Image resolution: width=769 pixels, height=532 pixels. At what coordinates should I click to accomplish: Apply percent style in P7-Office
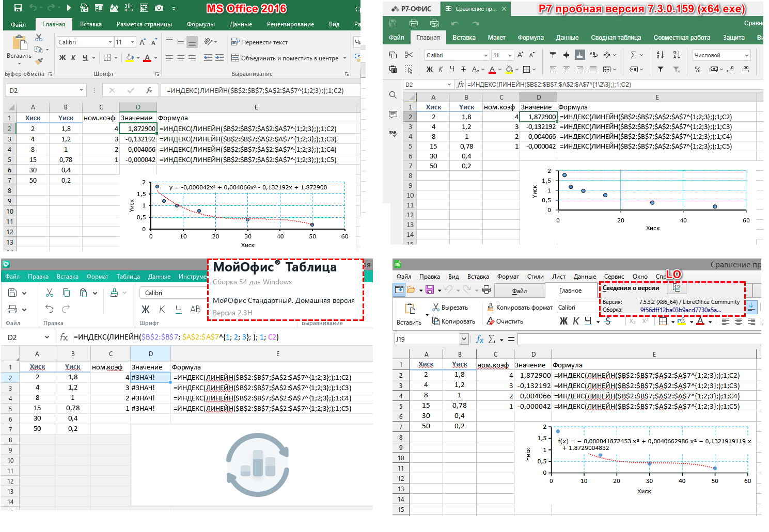pos(698,69)
